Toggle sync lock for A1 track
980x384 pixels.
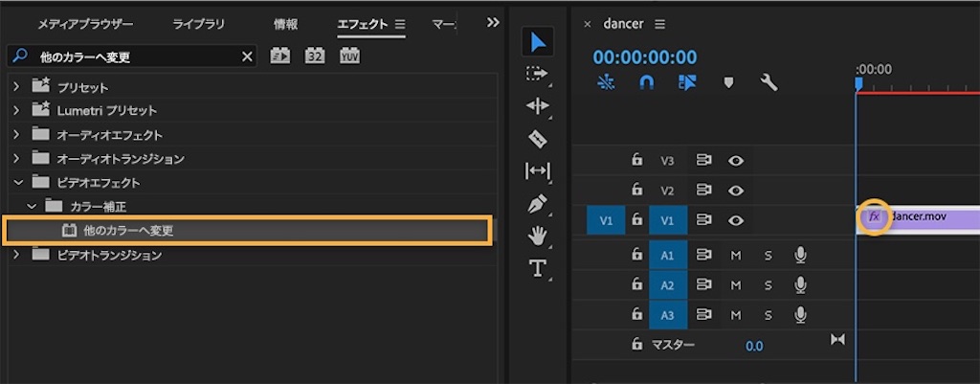[703, 255]
